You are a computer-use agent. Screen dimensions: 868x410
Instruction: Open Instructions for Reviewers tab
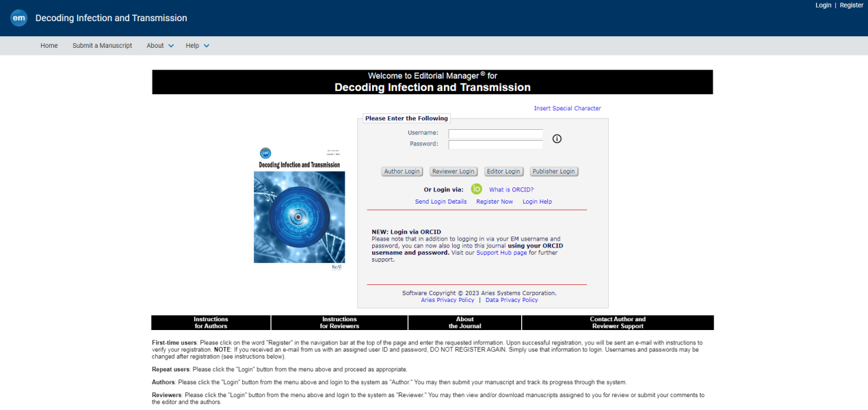tap(340, 323)
